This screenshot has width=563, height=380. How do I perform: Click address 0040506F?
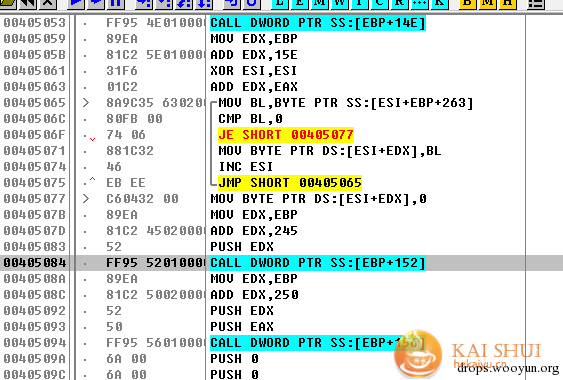35,135
